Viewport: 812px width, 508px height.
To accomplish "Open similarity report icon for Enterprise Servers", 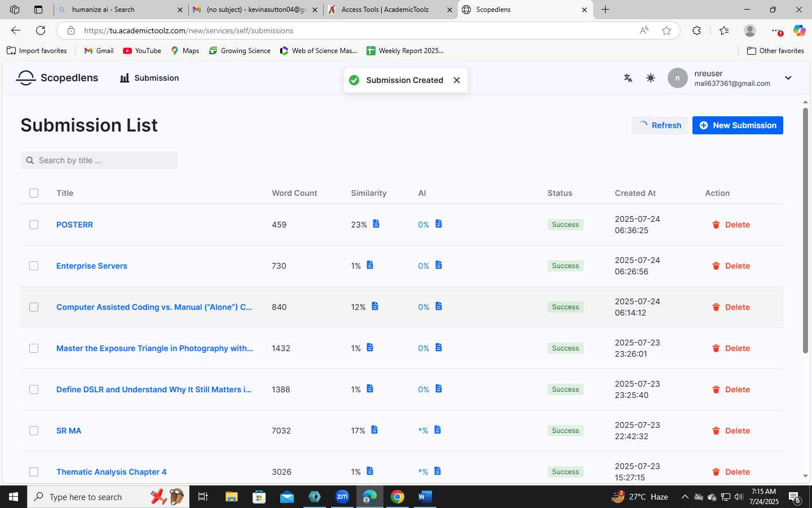I will [370, 265].
